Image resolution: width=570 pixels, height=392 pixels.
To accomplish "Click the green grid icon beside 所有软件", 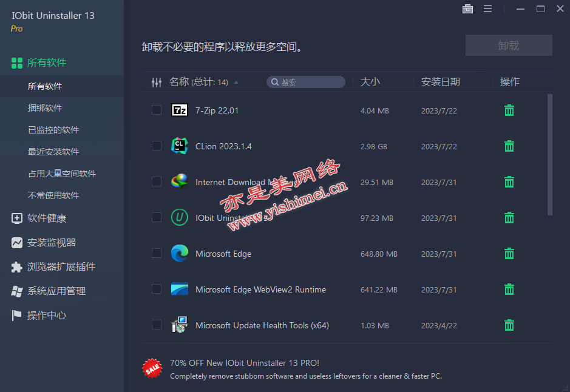I will click(x=17, y=63).
